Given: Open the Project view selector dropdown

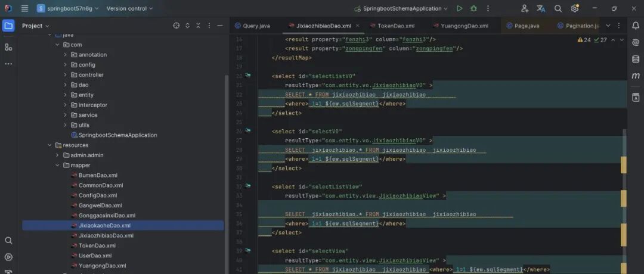Looking at the screenshot, I should coord(36,26).
